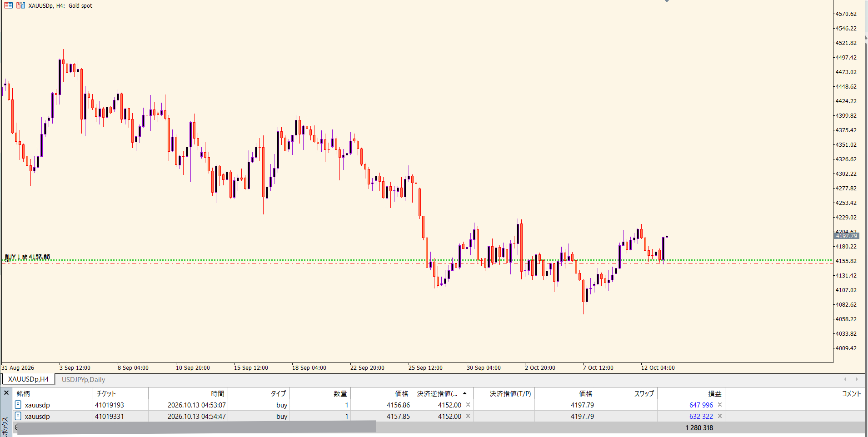
Task: Click the position icon for ticket 41019193
Action: 18,404
